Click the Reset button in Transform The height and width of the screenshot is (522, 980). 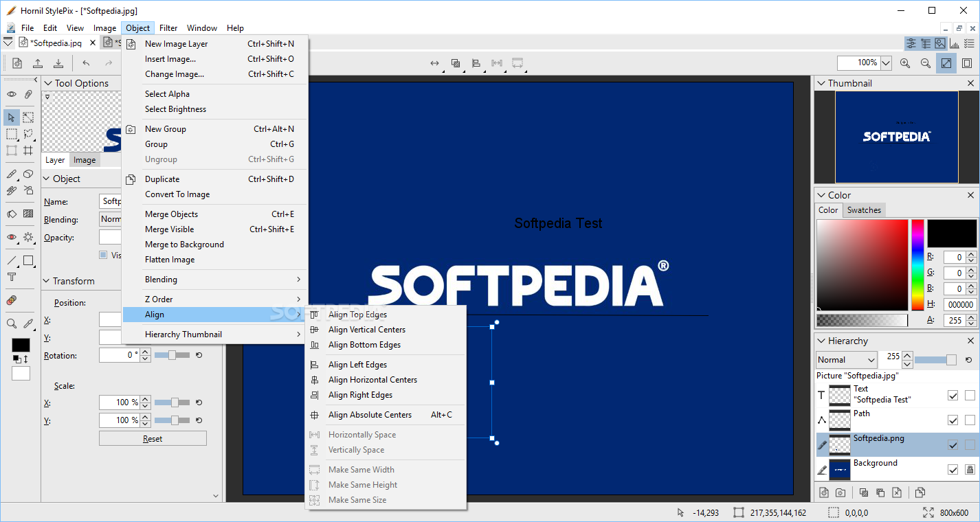coord(153,438)
